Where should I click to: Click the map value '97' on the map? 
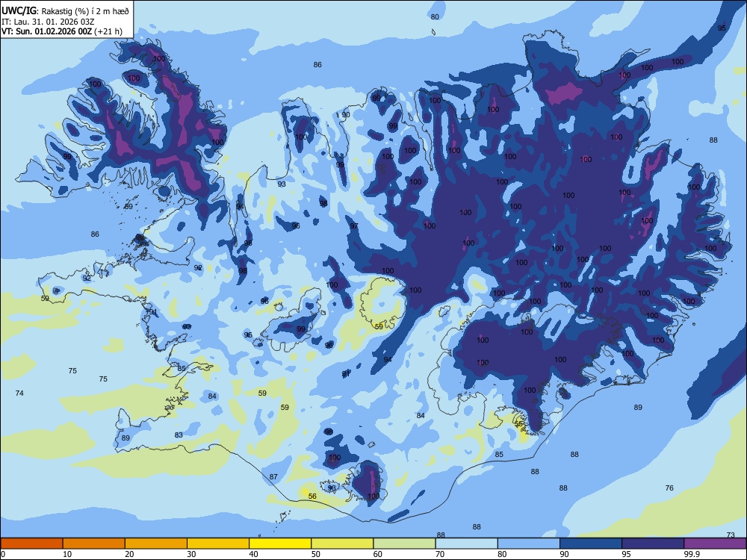click(x=354, y=225)
